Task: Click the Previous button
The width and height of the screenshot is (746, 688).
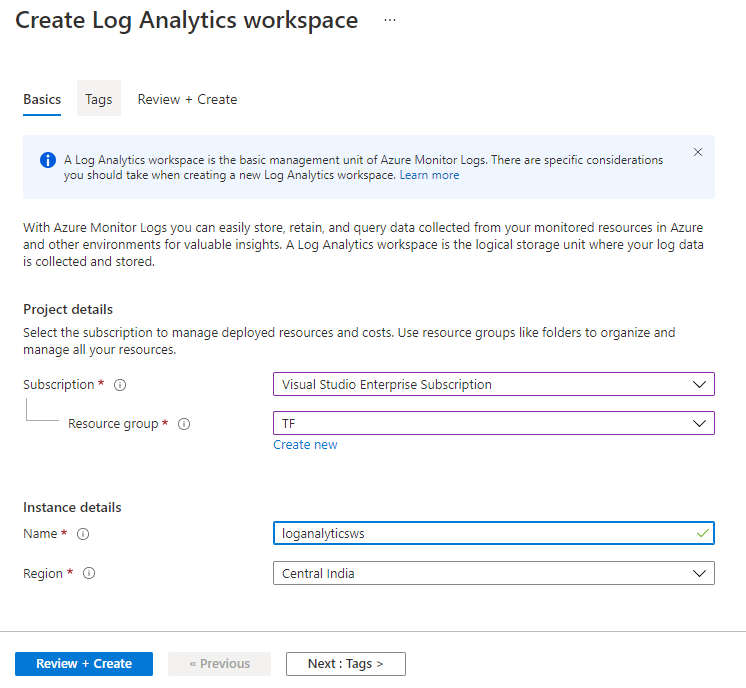Action: click(x=219, y=664)
